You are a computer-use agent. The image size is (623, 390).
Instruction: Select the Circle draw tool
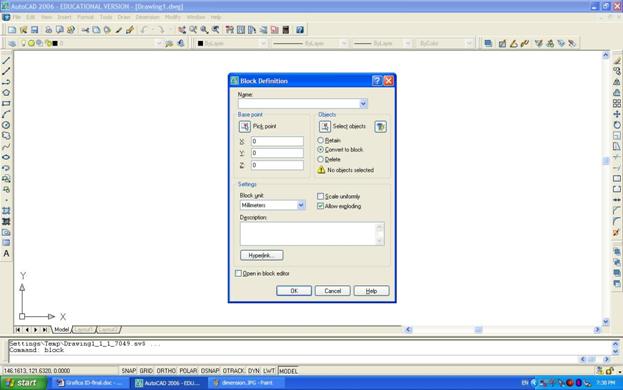click(6, 125)
